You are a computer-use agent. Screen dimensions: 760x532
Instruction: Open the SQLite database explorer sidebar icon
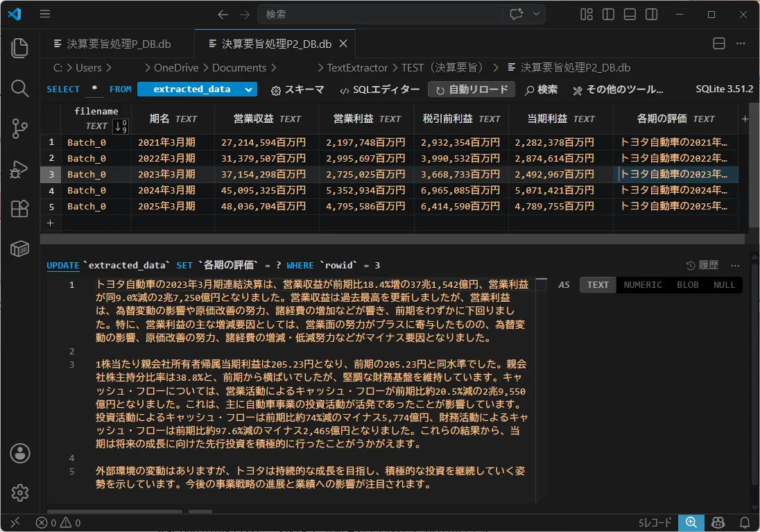point(19,249)
